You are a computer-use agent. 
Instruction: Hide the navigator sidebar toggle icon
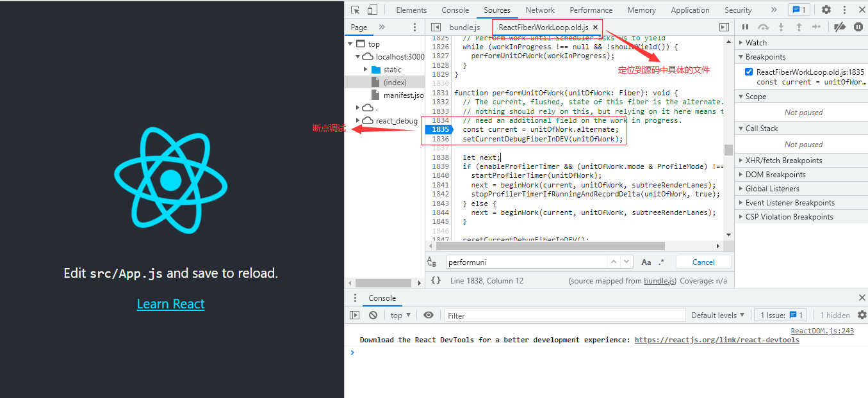click(436, 27)
